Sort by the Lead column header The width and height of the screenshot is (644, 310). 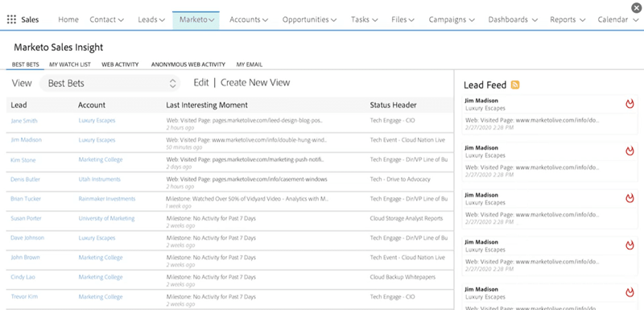coord(19,105)
